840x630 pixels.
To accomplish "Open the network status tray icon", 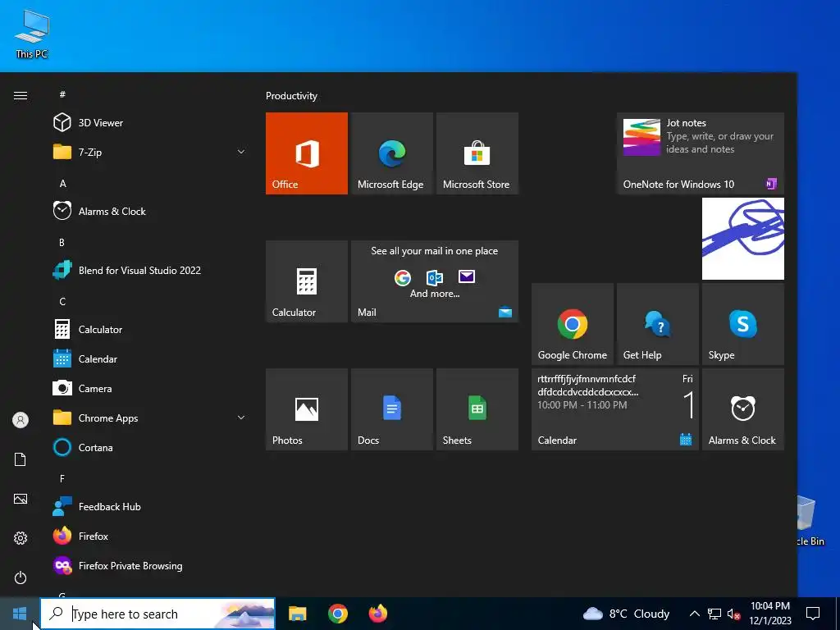I will tap(714, 614).
